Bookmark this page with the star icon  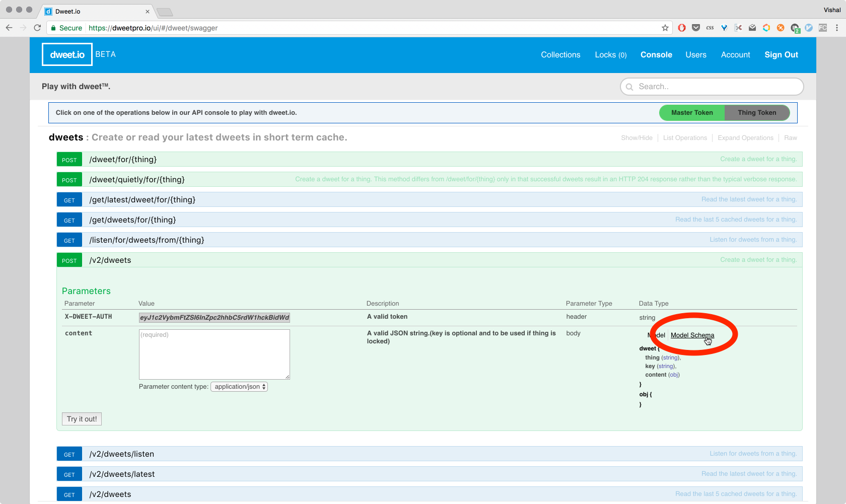[665, 28]
